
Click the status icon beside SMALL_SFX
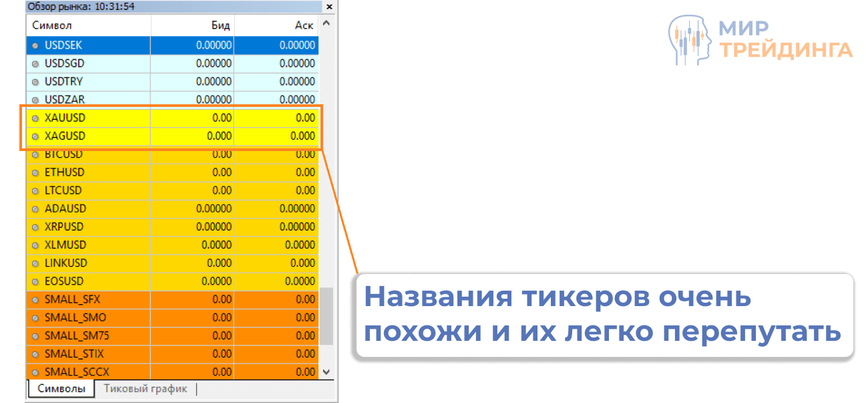[33, 299]
